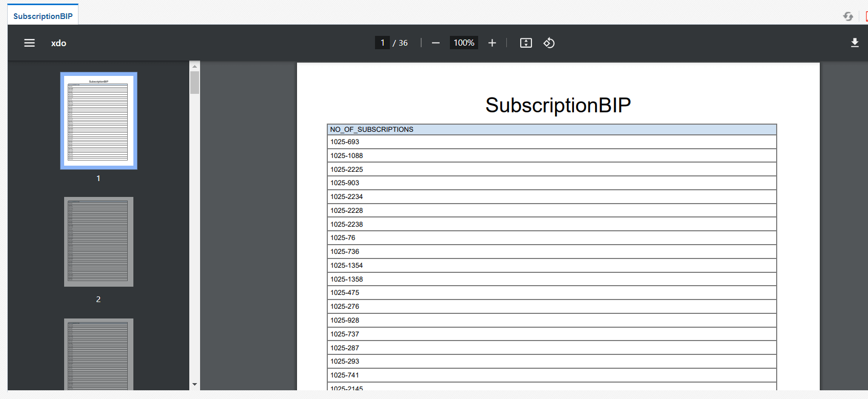The width and height of the screenshot is (868, 399).
Task: Rotate the document counterclockwise
Action: click(x=549, y=43)
